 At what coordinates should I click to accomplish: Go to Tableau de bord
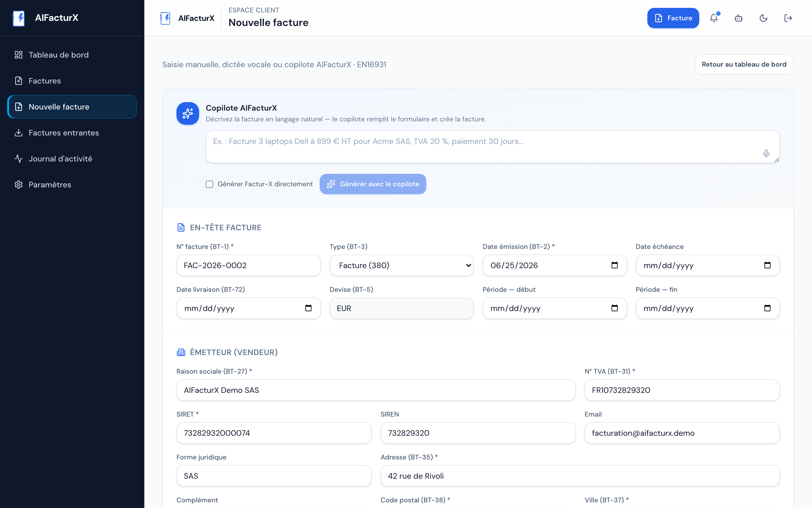tap(72, 55)
